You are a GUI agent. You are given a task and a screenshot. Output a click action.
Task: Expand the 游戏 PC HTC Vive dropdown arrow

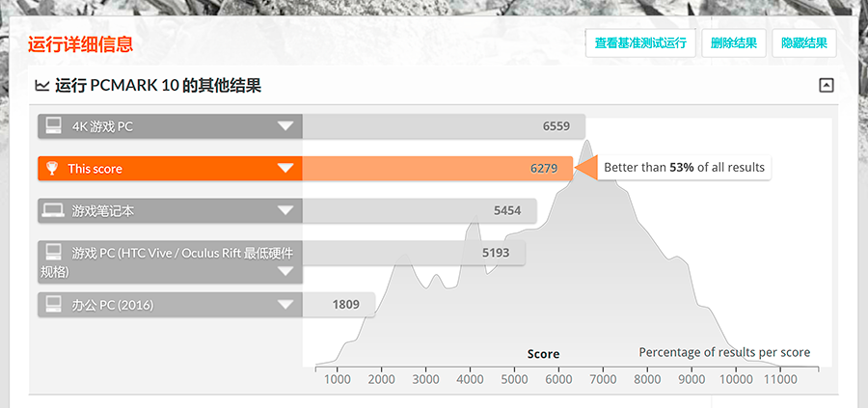(285, 271)
